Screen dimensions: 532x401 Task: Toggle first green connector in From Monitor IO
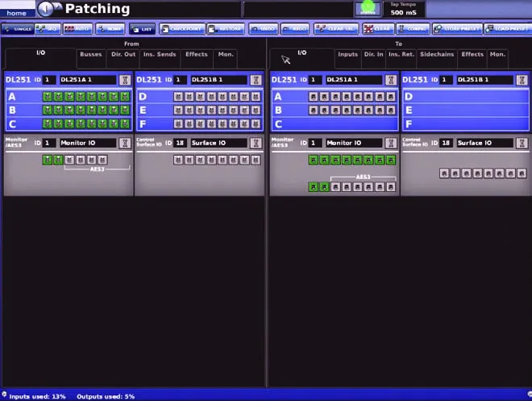click(x=48, y=160)
